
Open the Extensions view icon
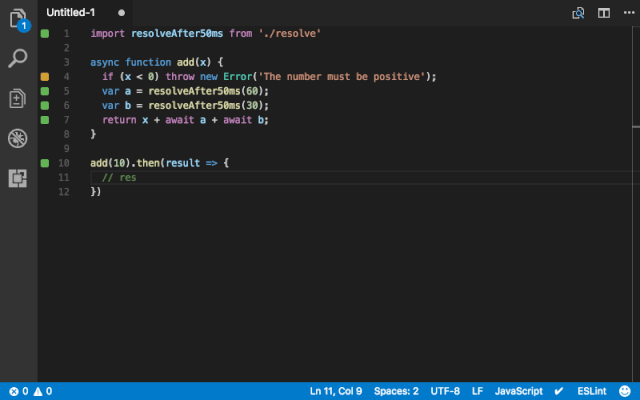click(18, 178)
